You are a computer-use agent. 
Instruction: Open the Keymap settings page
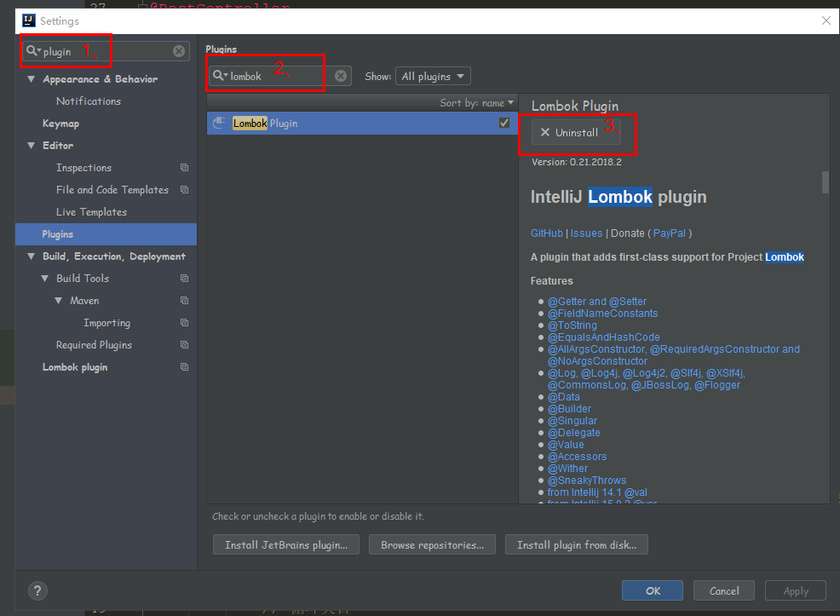tap(60, 124)
